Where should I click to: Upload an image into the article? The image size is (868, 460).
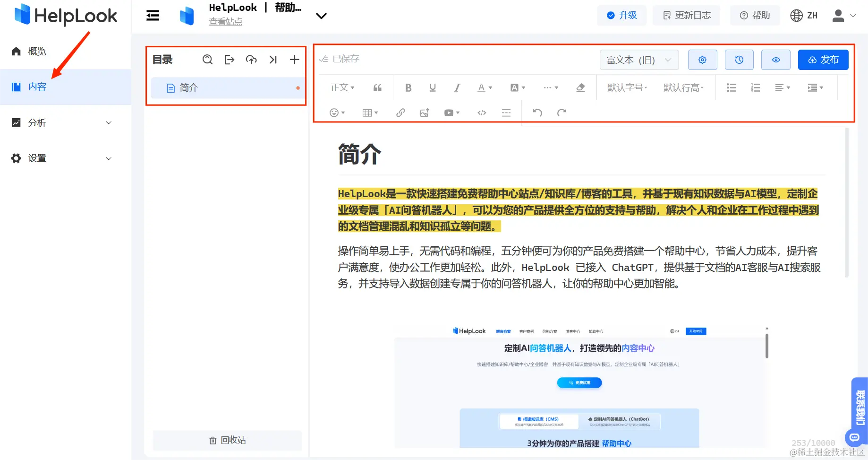pos(425,113)
